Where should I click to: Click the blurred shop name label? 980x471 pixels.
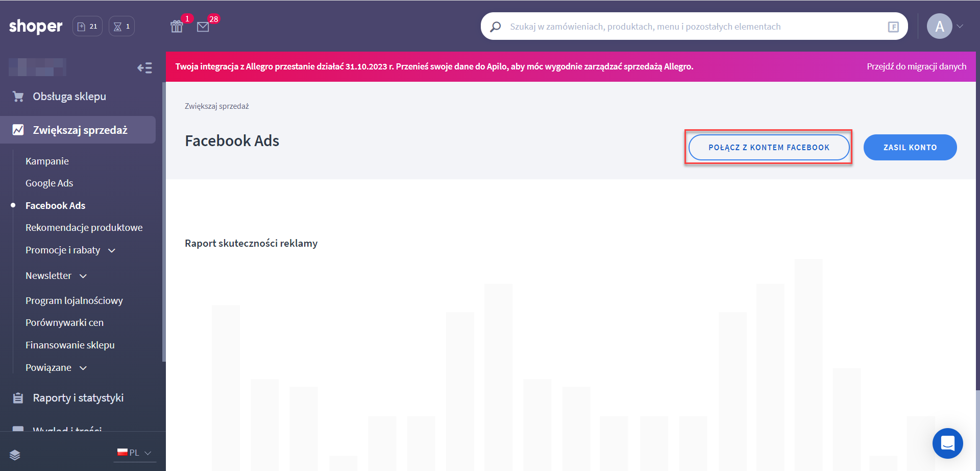point(38,67)
